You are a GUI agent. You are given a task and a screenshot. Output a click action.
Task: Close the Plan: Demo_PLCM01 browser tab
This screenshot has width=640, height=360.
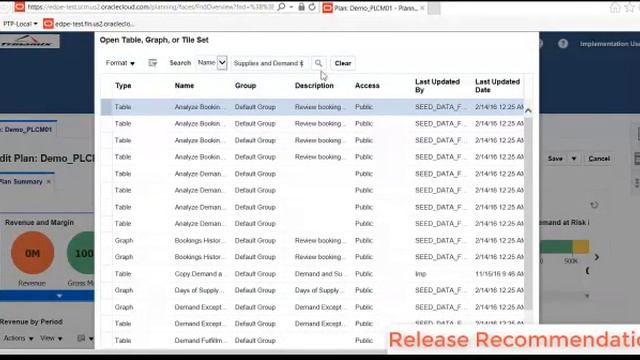point(422,8)
